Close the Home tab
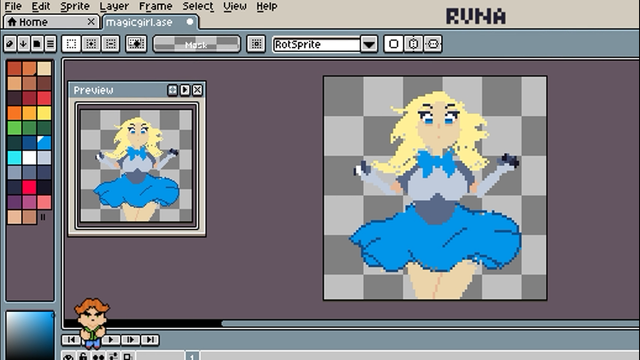Image resolution: width=640 pixels, height=360 pixels. tap(91, 22)
